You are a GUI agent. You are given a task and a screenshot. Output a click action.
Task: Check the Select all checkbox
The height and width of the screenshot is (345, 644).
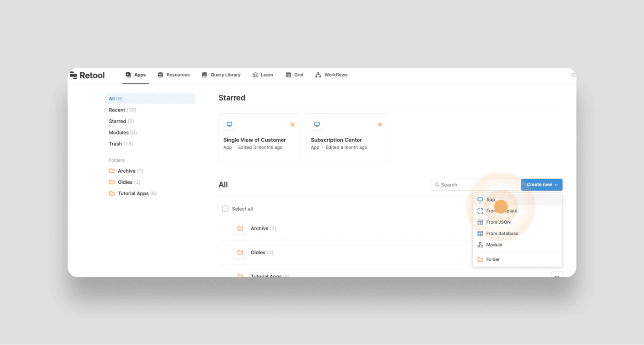pos(225,209)
